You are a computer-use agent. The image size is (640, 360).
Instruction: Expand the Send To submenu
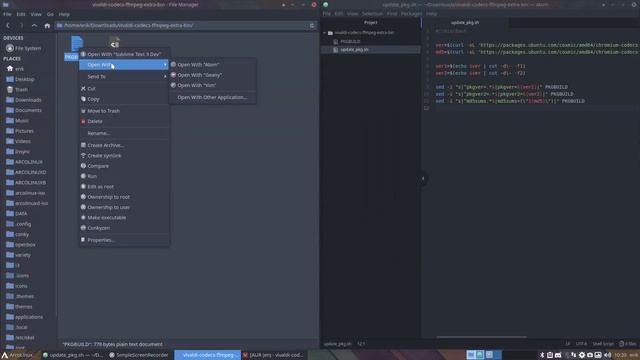coord(124,76)
